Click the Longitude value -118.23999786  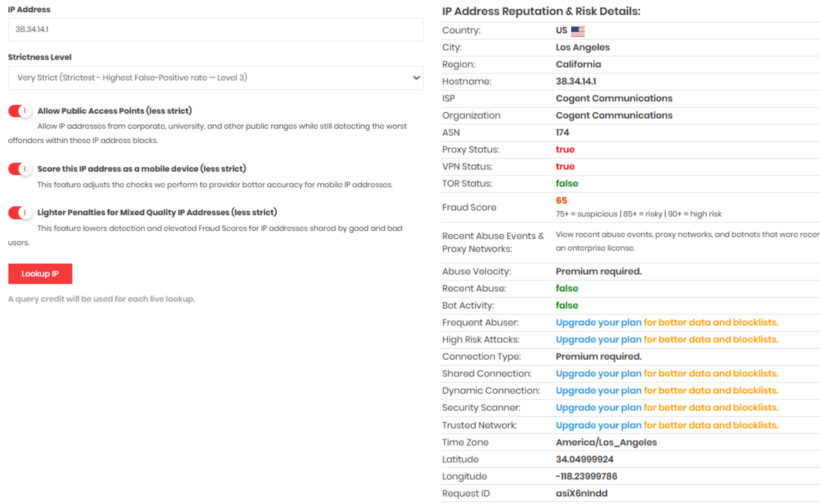pos(586,476)
